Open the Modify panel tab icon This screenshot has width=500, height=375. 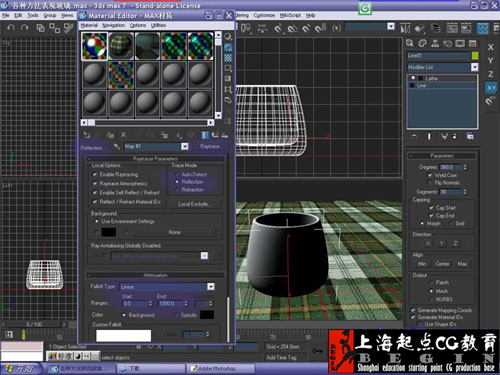pos(422,43)
